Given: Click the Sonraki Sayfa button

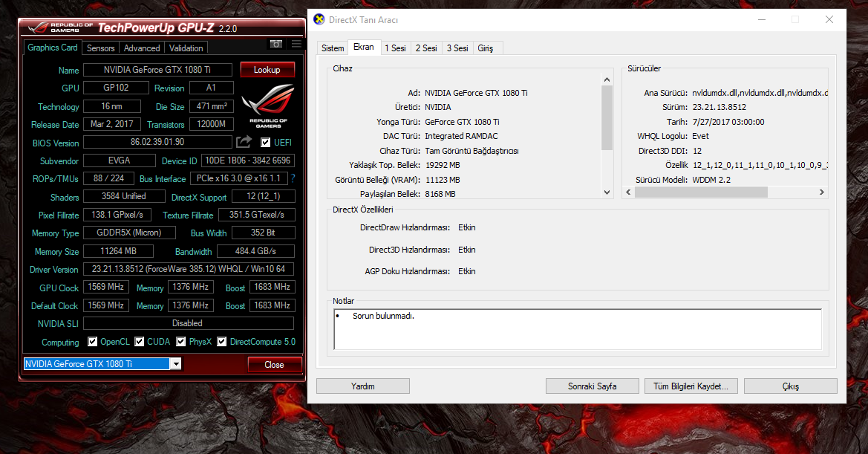Looking at the screenshot, I should pyautogui.click(x=593, y=386).
